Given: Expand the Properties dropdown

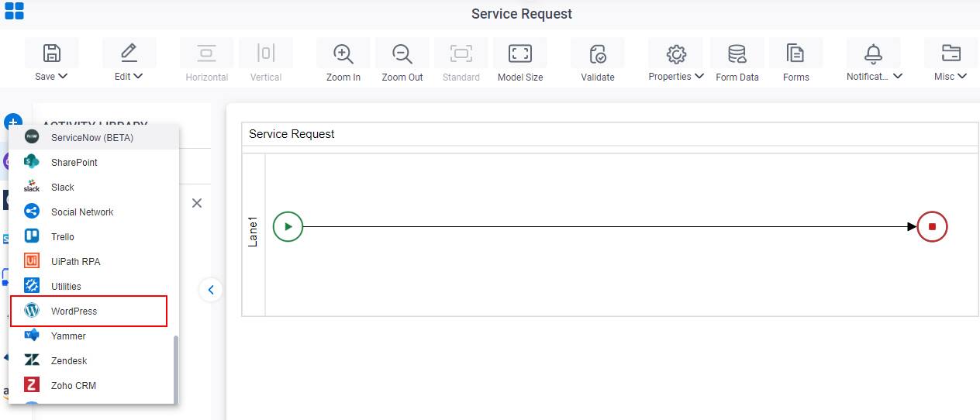Looking at the screenshot, I should point(699,76).
